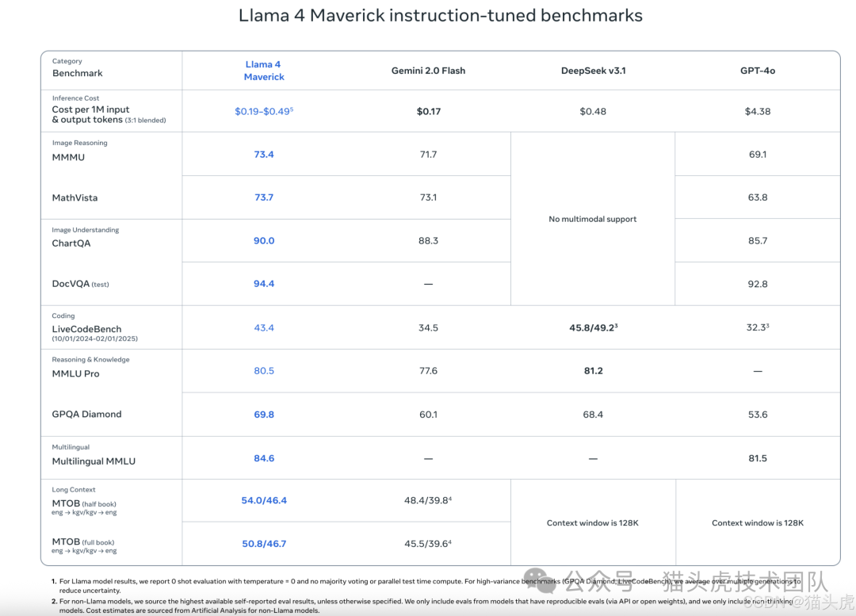
Task: Select the MTOB half book score '48.4/39.8'
Action: (x=428, y=500)
